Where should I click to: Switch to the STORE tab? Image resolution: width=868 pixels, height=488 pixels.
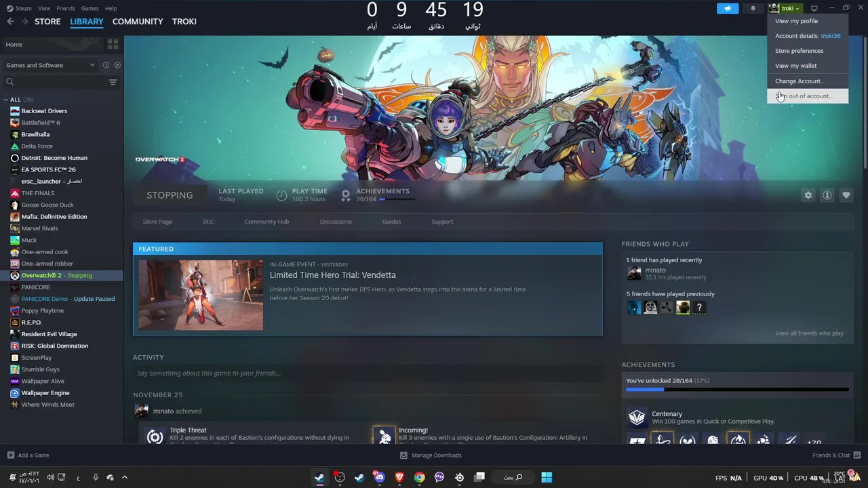pyautogui.click(x=47, y=22)
